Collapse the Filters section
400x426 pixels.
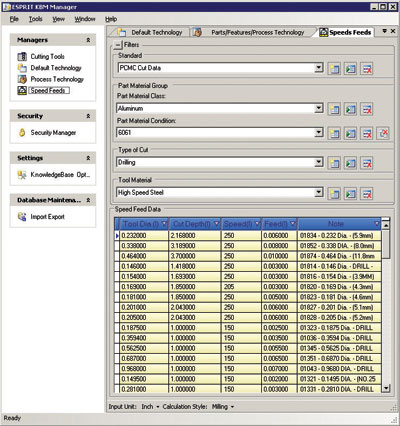(118, 45)
